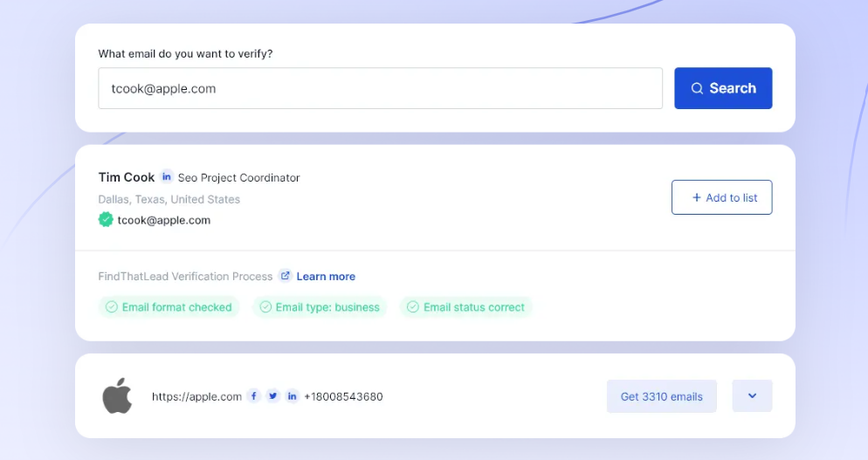This screenshot has width=868, height=460.
Task: Click the Get 3310 emails button
Action: pyautogui.click(x=662, y=396)
